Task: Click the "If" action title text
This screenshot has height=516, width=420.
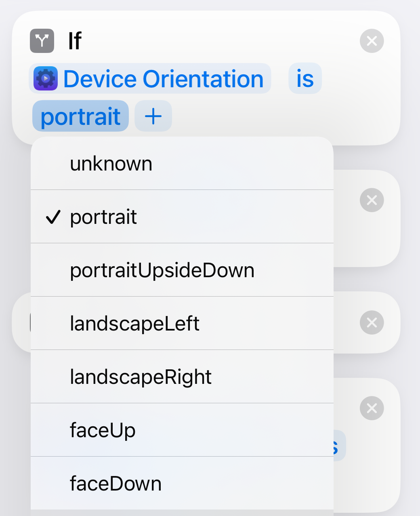Action: click(75, 41)
